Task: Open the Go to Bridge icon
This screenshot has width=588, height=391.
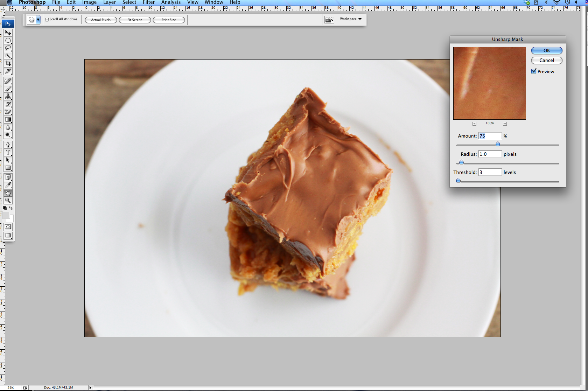Action: click(329, 20)
